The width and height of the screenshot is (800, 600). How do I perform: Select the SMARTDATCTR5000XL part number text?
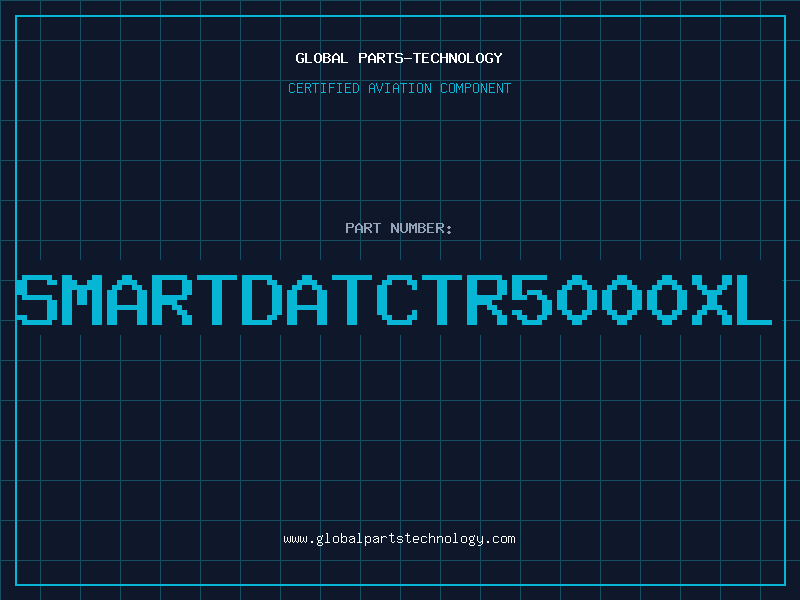click(394, 300)
